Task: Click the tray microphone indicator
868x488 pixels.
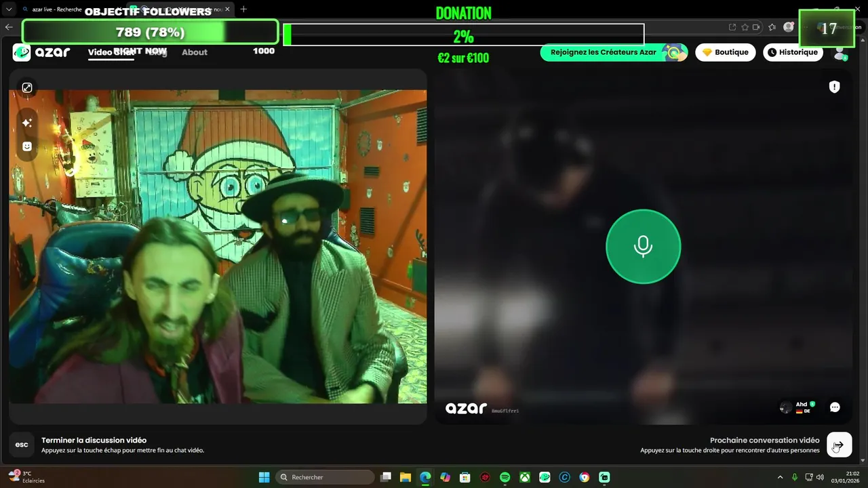Action: coord(795,477)
